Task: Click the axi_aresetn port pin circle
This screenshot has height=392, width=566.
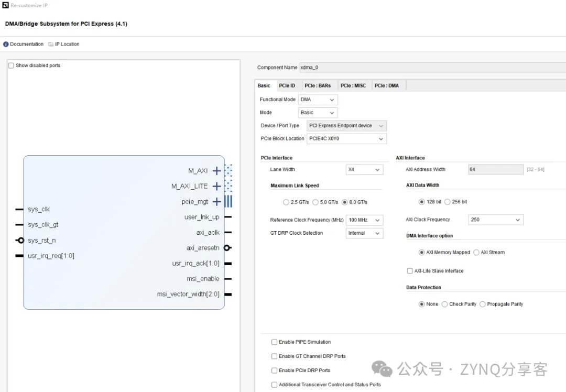Action: pos(227,248)
